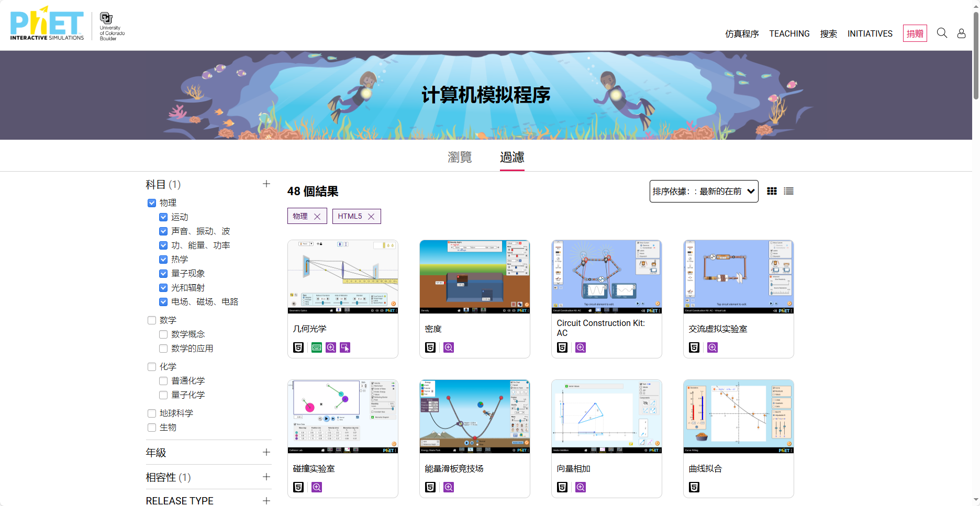Viewport: 980px width, 506px height.
Task: Open the 排序依據 sort dropdown
Action: tap(704, 192)
